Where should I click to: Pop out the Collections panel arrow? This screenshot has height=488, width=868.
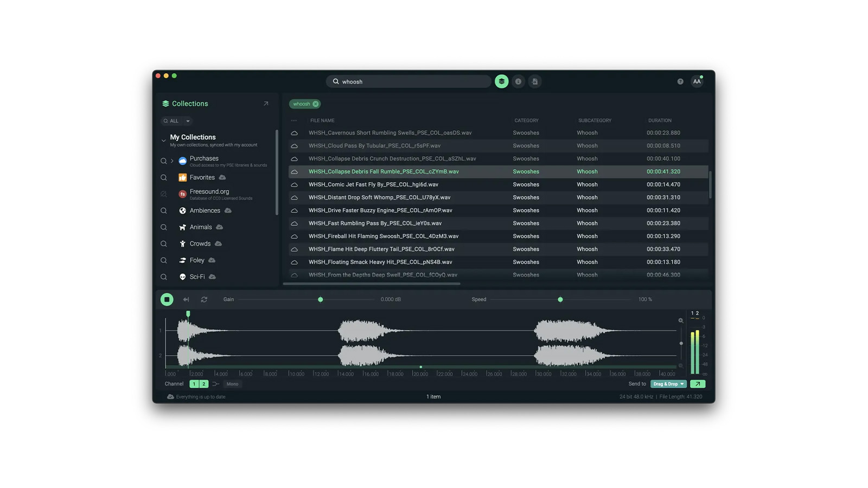266,104
